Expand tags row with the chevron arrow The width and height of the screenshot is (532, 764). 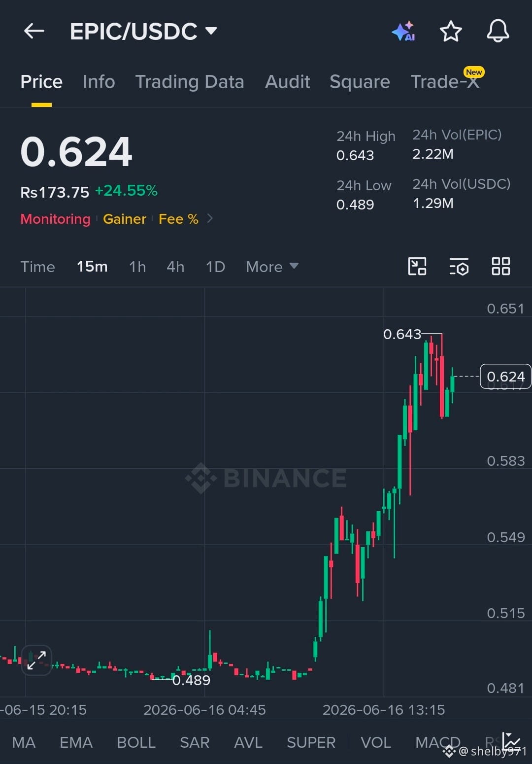pyautogui.click(x=210, y=218)
